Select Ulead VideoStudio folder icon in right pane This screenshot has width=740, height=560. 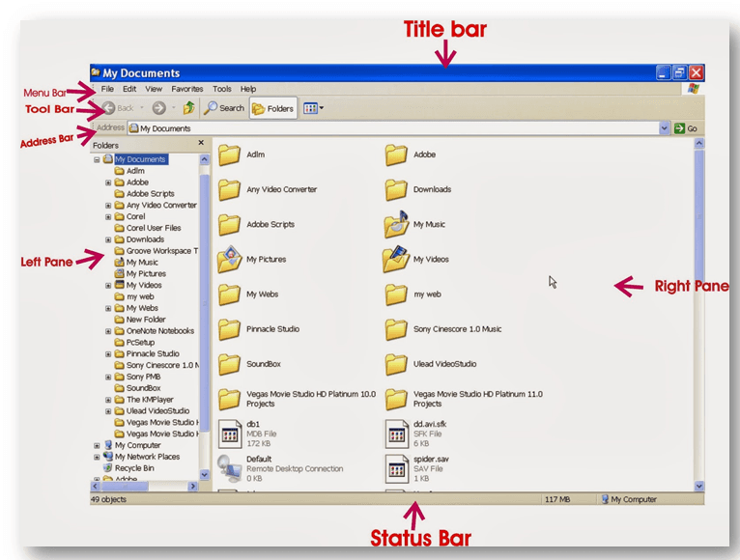click(396, 364)
